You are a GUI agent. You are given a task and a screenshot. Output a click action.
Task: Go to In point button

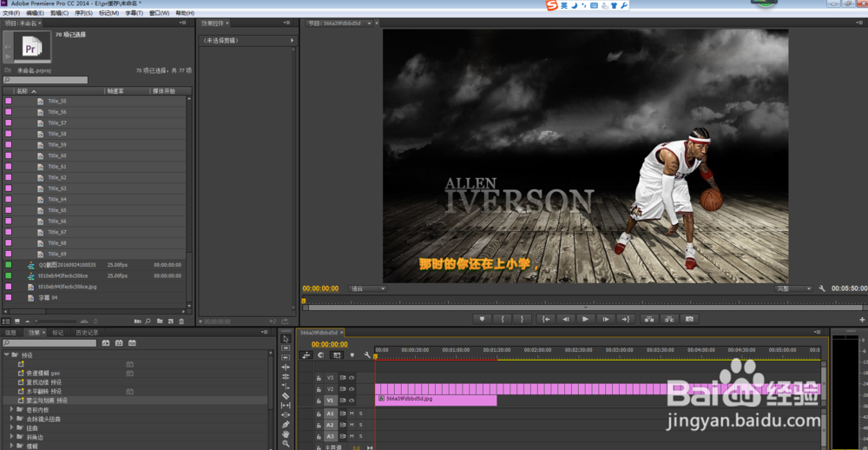545,319
